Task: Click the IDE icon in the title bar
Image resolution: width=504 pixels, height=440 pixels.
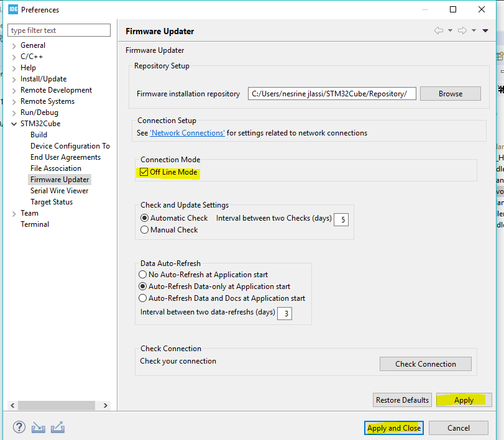Action: tap(13, 9)
